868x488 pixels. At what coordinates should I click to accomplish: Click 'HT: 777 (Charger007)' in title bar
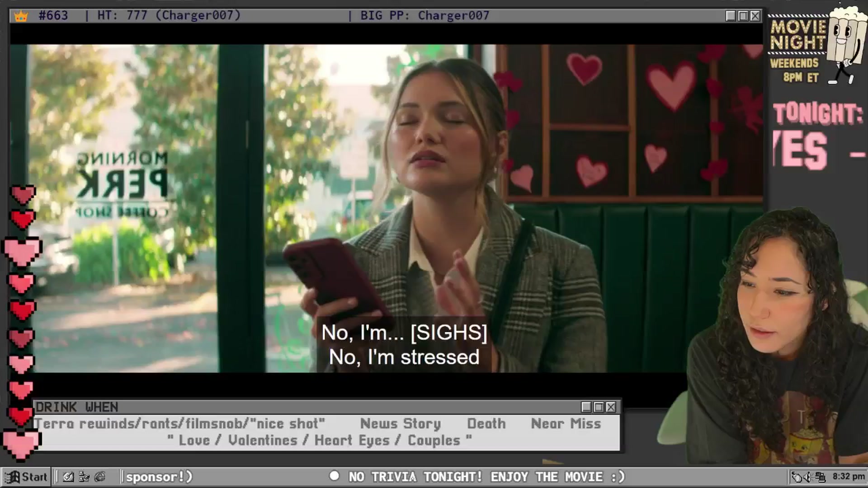pyautogui.click(x=169, y=15)
